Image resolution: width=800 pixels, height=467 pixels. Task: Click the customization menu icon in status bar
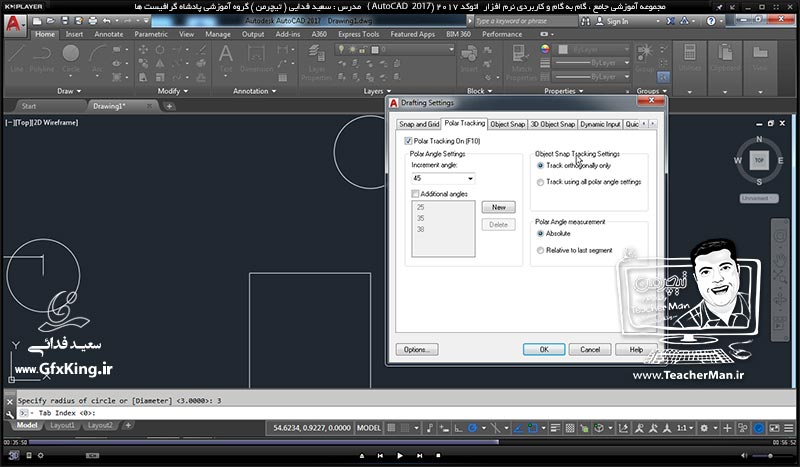click(788, 428)
